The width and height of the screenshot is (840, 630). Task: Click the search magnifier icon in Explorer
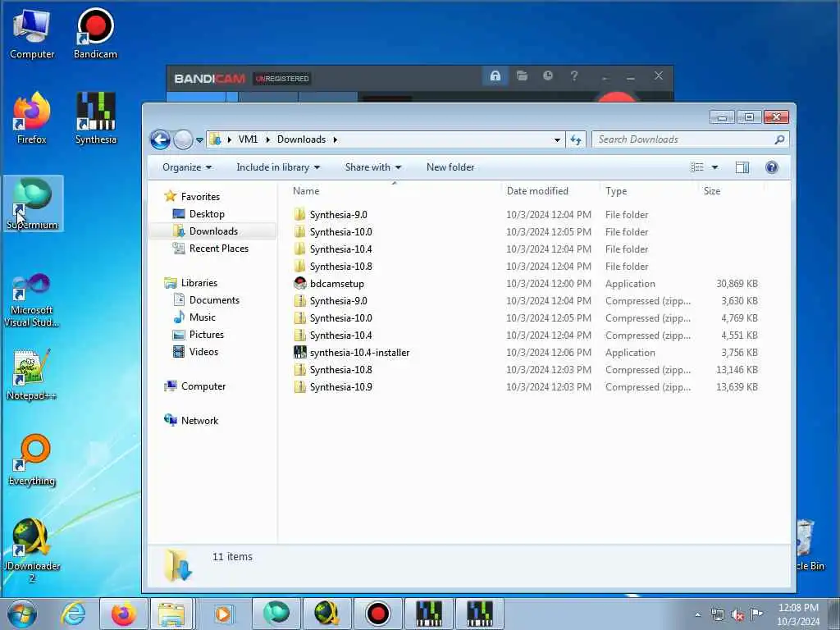pos(779,139)
